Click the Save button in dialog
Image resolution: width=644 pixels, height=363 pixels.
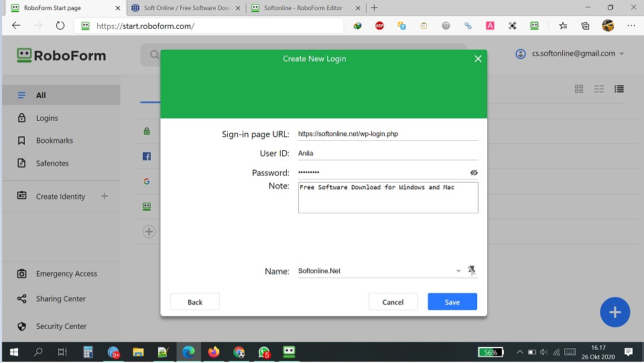click(x=452, y=302)
